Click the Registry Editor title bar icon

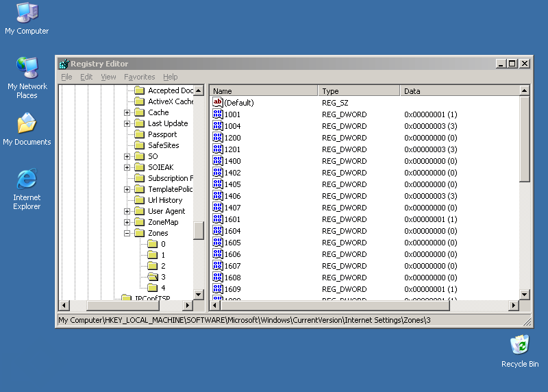tap(64, 64)
